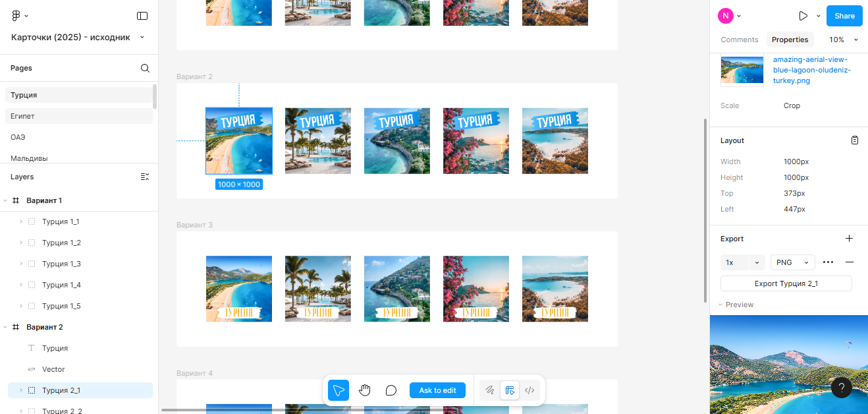Toggle the left sidebar panel icon

coord(142,16)
